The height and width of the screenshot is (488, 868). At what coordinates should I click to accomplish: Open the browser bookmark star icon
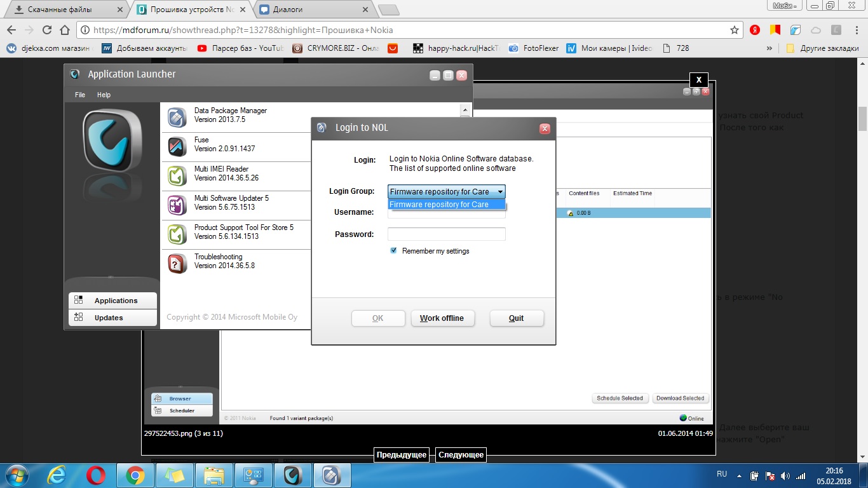(x=735, y=30)
